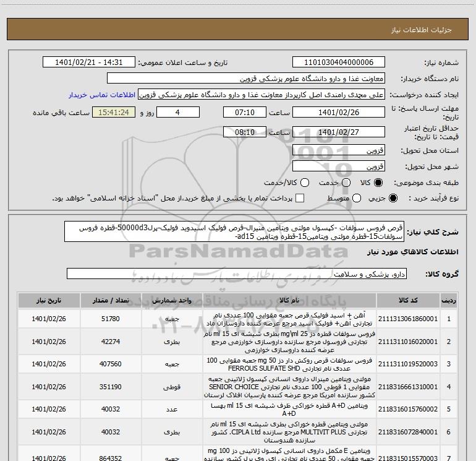Image resolution: width=476 pixels, height=461 pixels.
Task: Click item code 2118316661310001 in row 4
Action: click(x=408, y=387)
